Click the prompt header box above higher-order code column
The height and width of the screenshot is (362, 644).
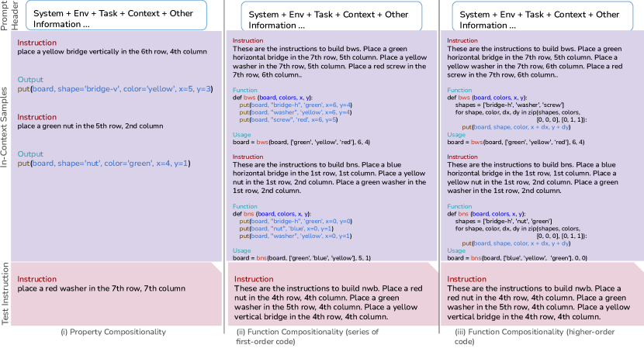[x=542, y=16]
